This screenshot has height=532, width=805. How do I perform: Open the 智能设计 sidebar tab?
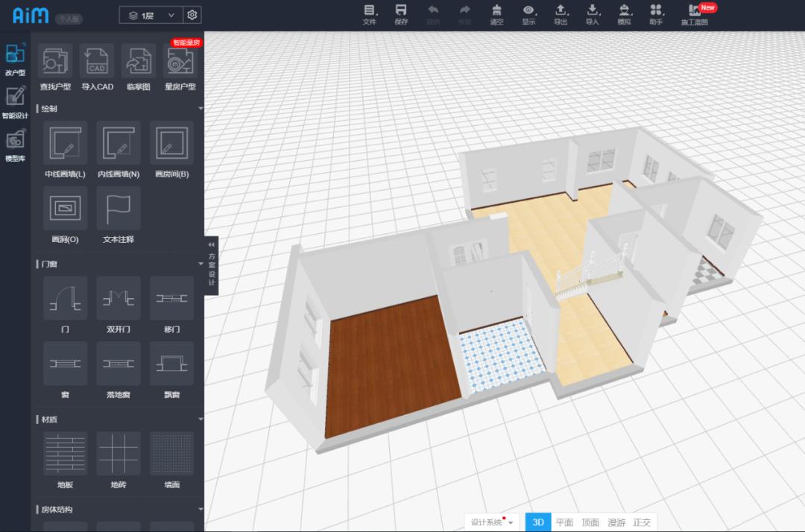15,102
